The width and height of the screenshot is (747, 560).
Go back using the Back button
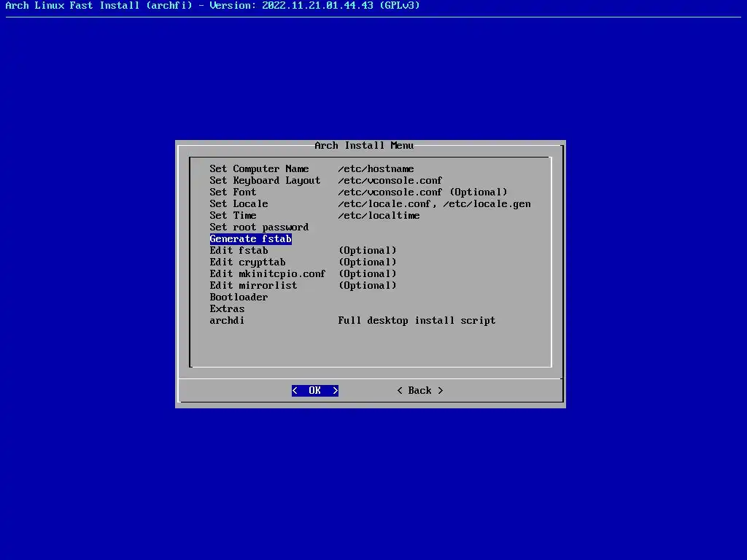(x=420, y=391)
